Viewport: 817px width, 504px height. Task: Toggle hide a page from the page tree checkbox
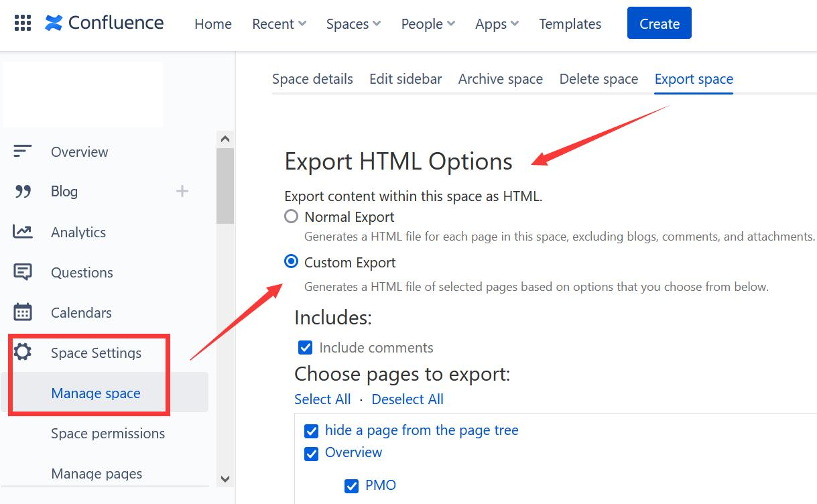coord(311,431)
